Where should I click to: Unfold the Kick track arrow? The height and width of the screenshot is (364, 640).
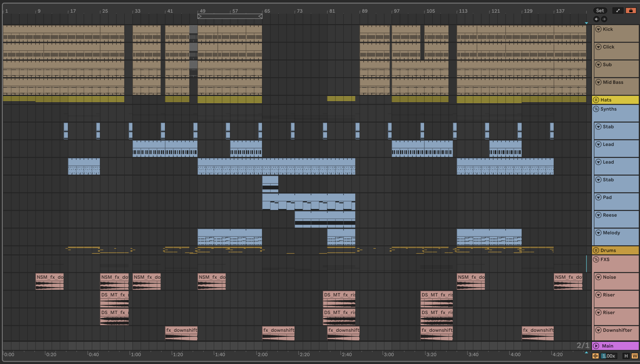tap(598, 29)
